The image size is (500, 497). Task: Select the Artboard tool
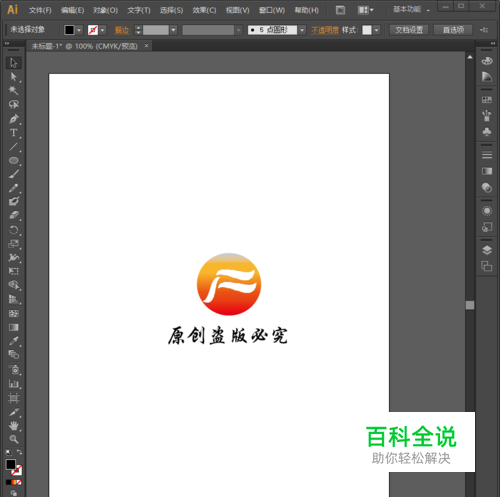click(14, 398)
